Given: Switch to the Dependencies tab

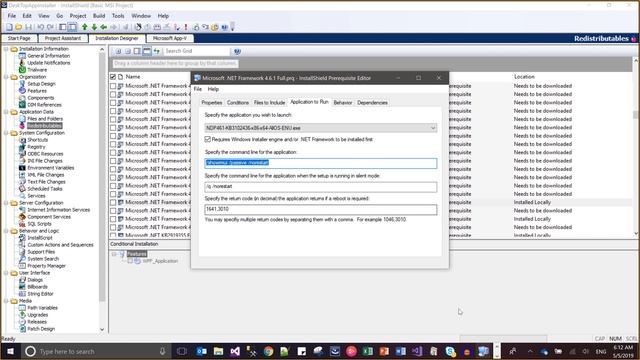Looking at the screenshot, I should tap(372, 103).
